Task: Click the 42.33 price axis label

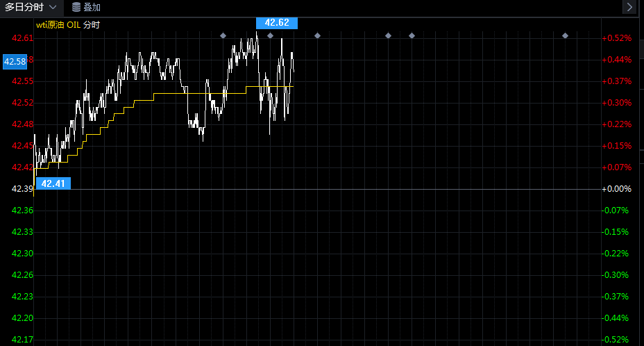Action: pyautogui.click(x=23, y=231)
